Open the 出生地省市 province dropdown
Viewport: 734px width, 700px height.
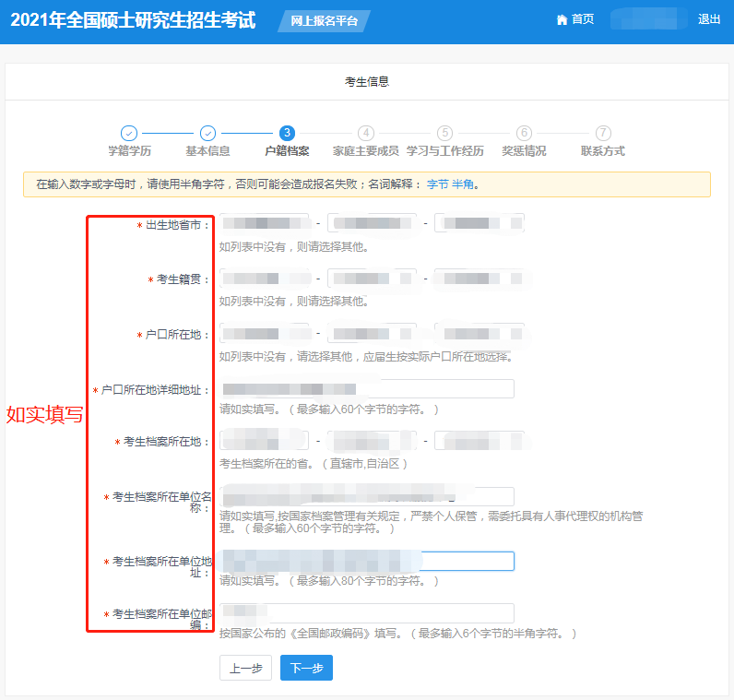265,223
